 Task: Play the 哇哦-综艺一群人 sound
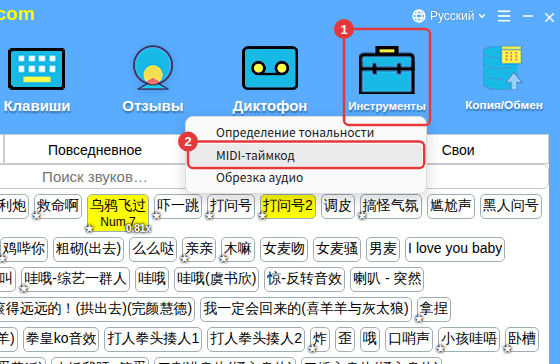coord(75,279)
